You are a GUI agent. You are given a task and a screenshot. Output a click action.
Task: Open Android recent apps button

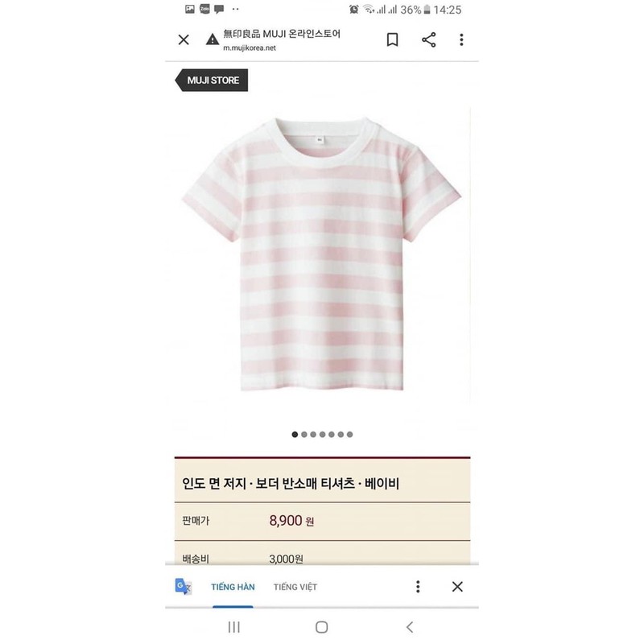pos(234,627)
